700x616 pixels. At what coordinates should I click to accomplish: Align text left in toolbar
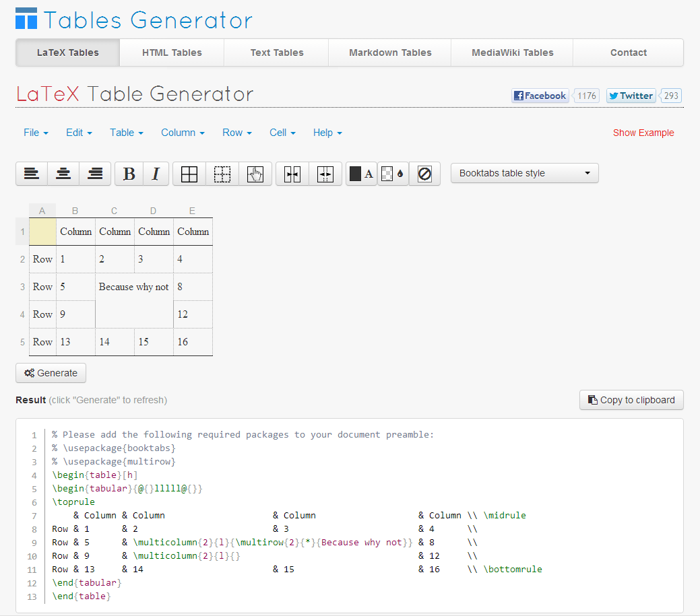(x=31, y=174)
